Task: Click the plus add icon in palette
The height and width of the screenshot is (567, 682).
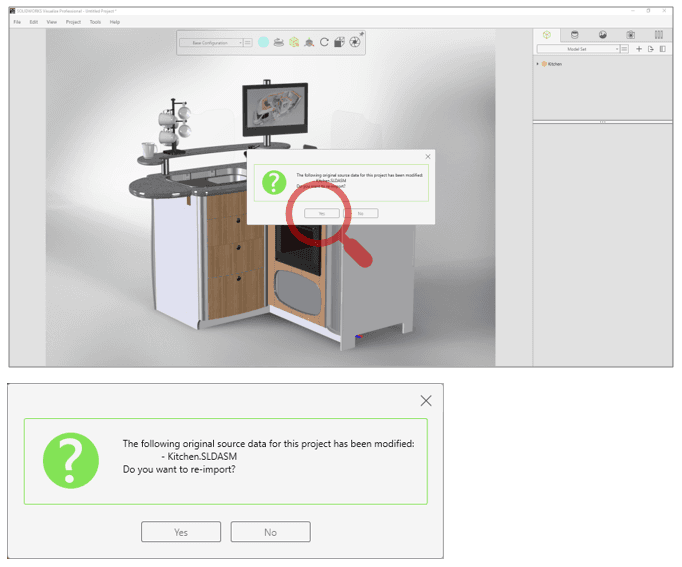Action: pos(639,49)
